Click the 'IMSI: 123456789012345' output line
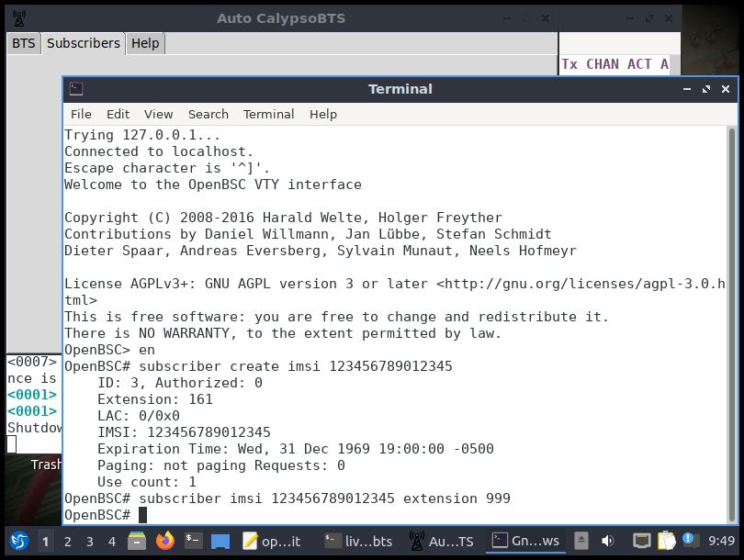 (184, 432)
